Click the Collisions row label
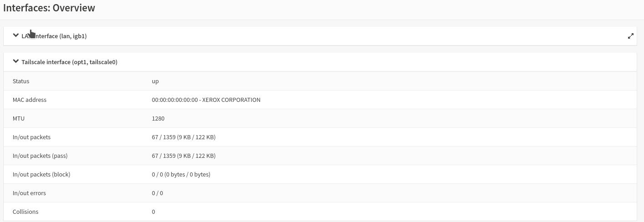The height and width of the screenshot is (222, 644). point(25,212)
